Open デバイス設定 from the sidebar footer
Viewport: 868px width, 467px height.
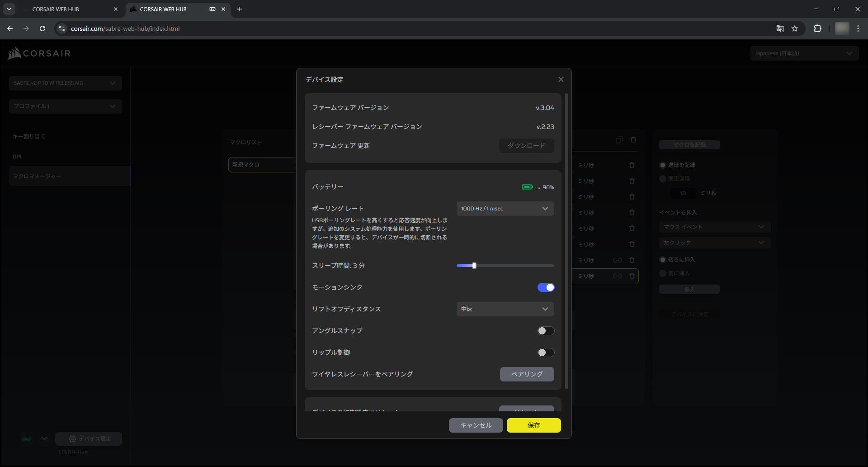[89, 439]
